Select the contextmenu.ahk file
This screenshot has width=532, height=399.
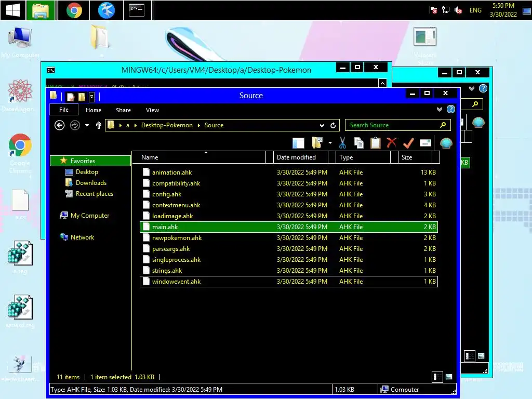pyautogui.click(x=289, y=205)
